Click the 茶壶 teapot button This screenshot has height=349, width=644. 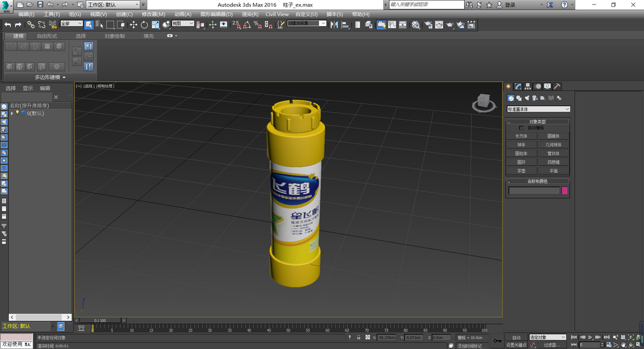[x=521, y=171]
